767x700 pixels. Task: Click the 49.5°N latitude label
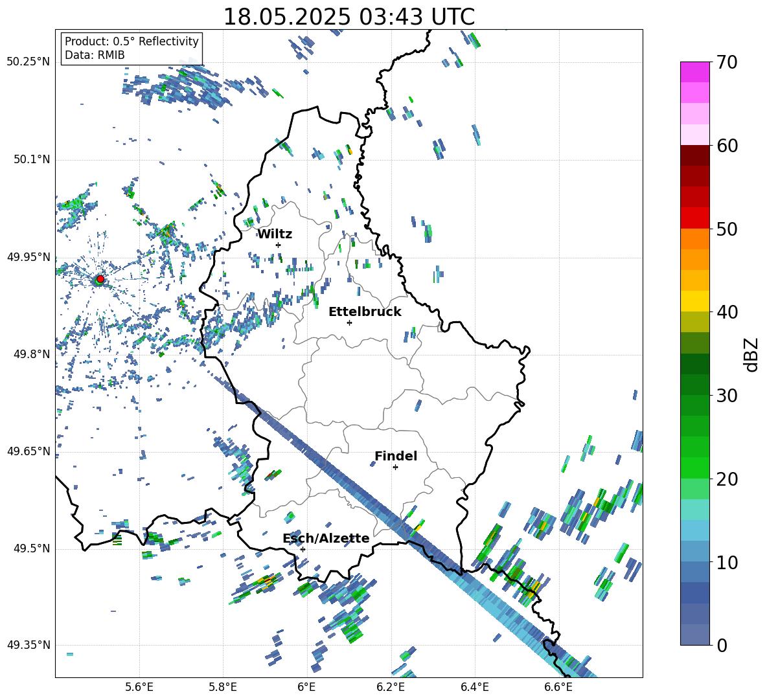(x=31, y=548)
